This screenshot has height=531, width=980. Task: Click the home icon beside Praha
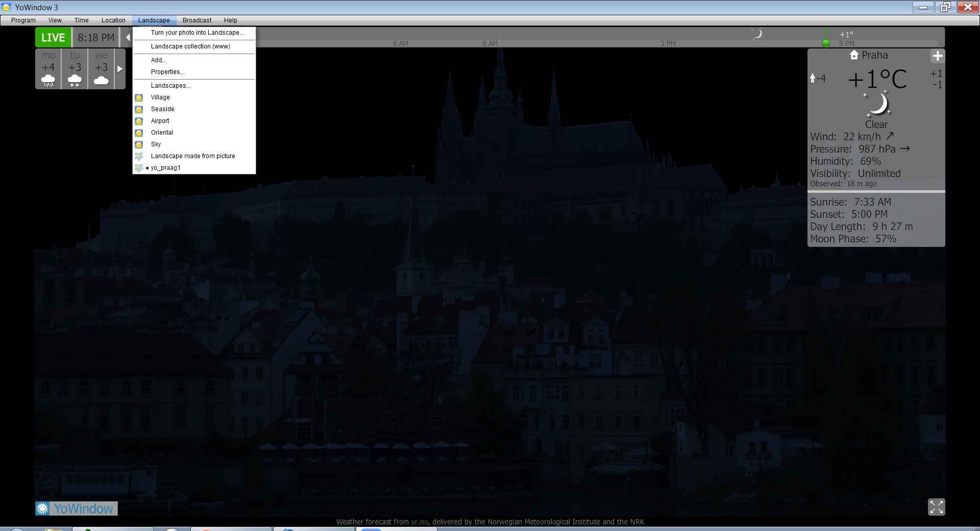(854, 55)
